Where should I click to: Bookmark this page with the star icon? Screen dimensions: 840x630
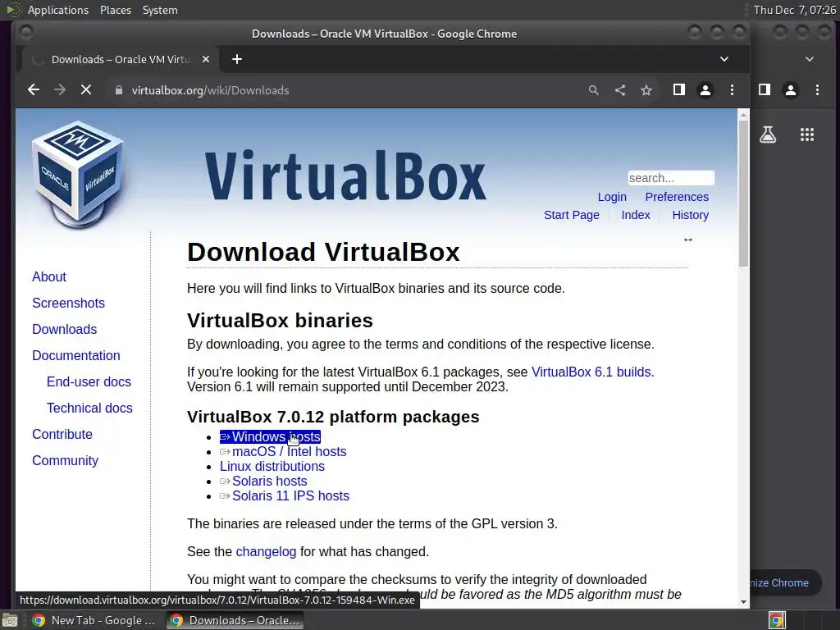tap(646, 90)
